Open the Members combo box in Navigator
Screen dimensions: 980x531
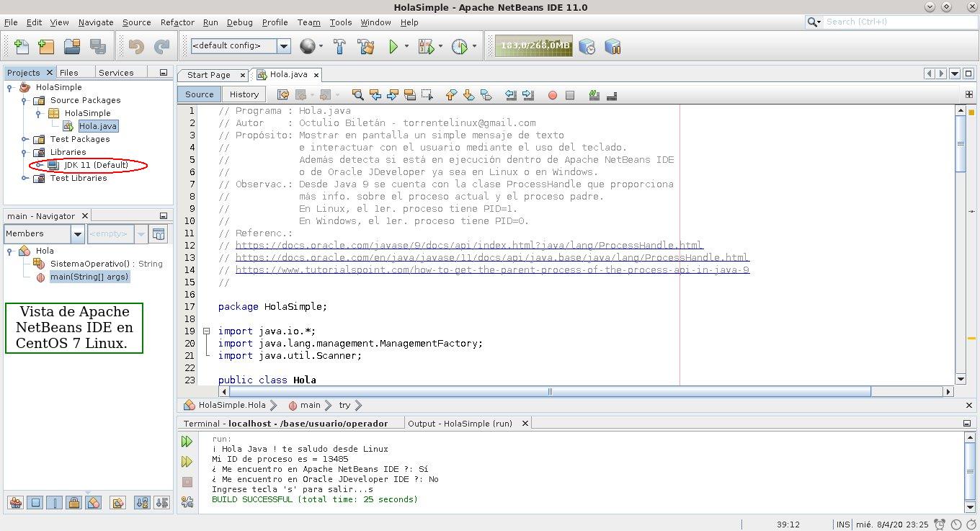[45, 233]
